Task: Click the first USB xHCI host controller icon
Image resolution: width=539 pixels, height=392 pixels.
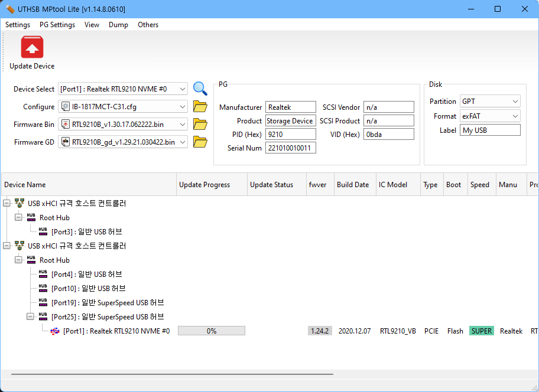Action: pyautogui.click(x=20, y=203)
